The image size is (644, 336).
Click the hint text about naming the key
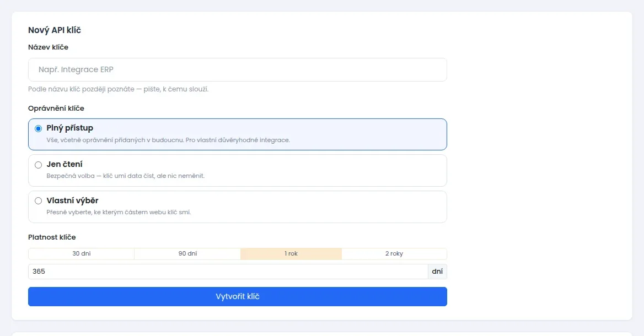coord(119,89)
